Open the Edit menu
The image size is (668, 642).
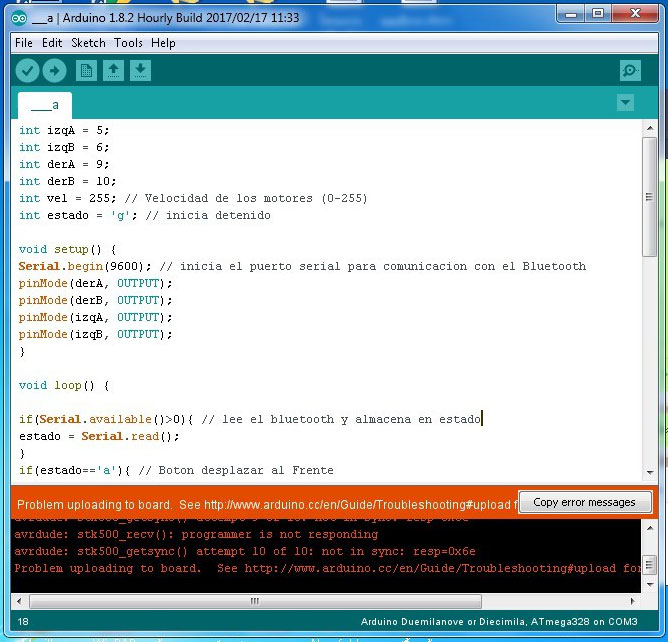click(52, 43)
